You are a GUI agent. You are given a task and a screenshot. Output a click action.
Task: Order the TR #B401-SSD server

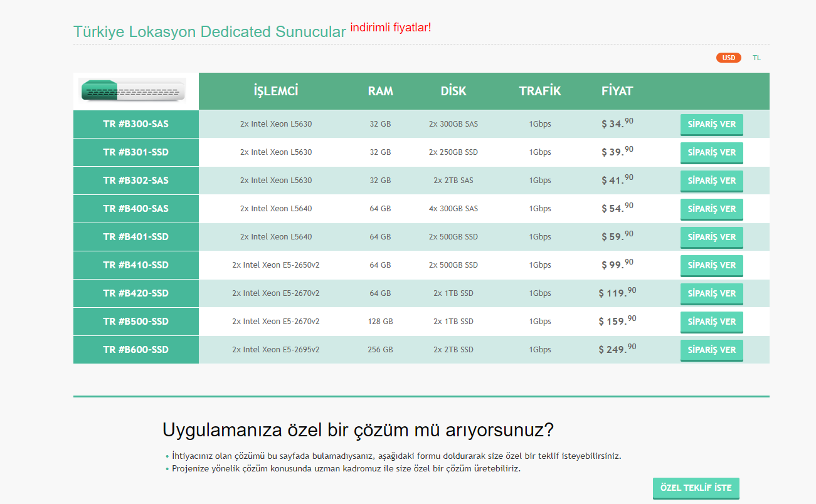coord(712,238)
